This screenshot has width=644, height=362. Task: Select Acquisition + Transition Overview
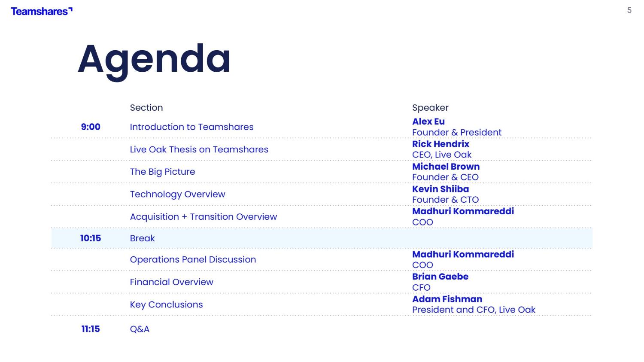coord(203,217)
